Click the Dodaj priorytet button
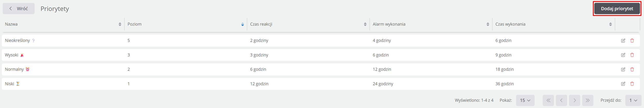Image resolution: width=644 pixels, height=108 pixels. (x=617, y=9)
